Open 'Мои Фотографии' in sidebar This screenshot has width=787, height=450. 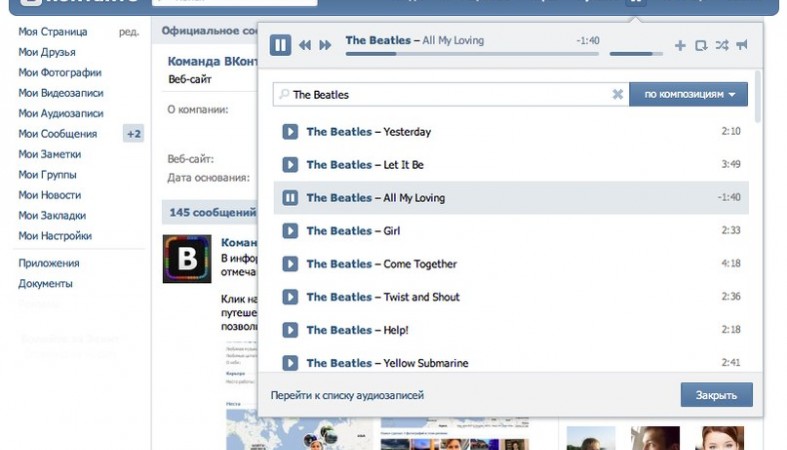click(x=60, y=73)
